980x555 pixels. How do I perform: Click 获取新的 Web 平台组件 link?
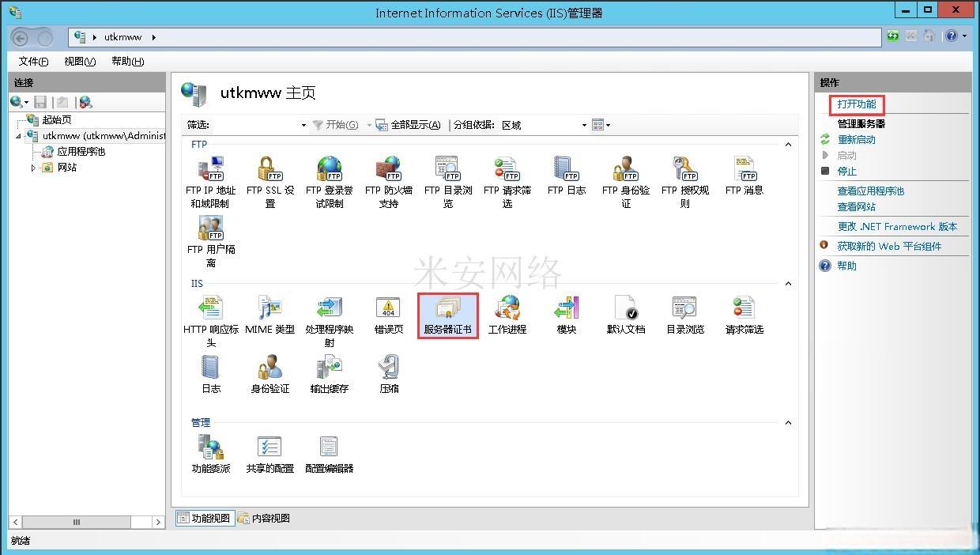pos(889,247)
